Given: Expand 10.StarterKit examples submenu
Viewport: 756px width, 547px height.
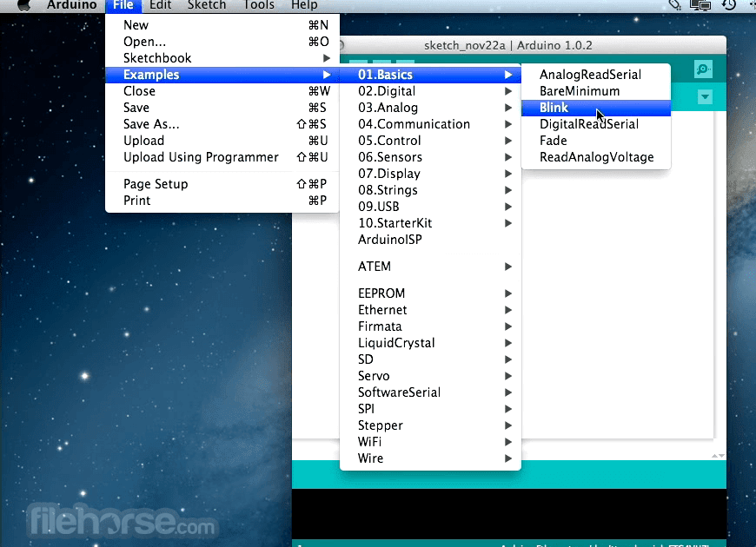Looking at the screenshot, I should tap(430, 222).
